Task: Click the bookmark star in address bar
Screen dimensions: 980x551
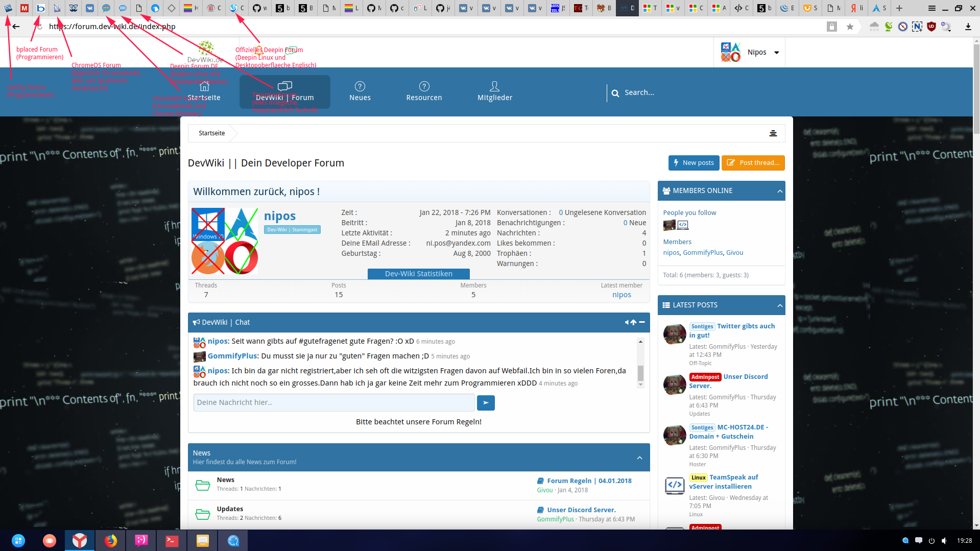Action: 850,27
